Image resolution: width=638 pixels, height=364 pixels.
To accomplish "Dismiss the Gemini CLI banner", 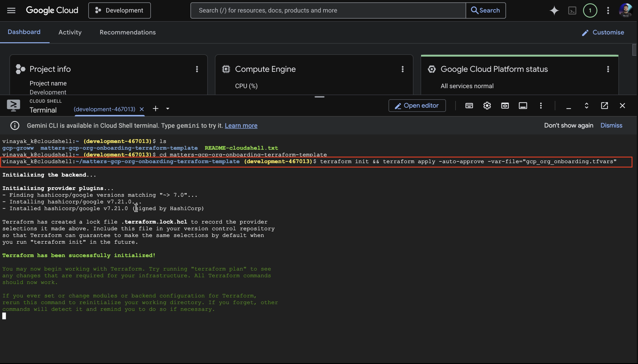I will pos(611,126).
